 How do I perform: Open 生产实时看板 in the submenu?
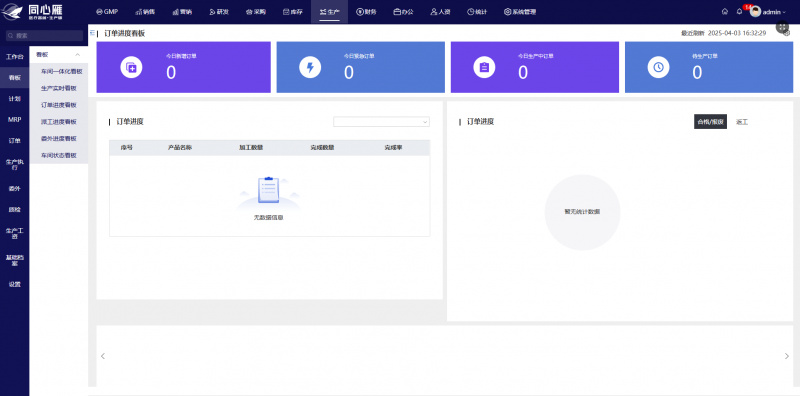(59, 88)
